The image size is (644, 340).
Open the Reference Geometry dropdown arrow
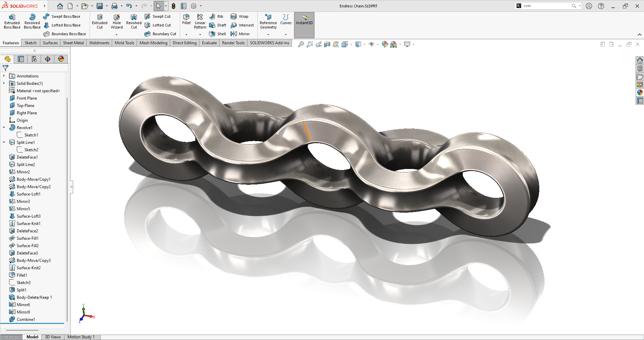pyautogui.click(x=268, y=35)
